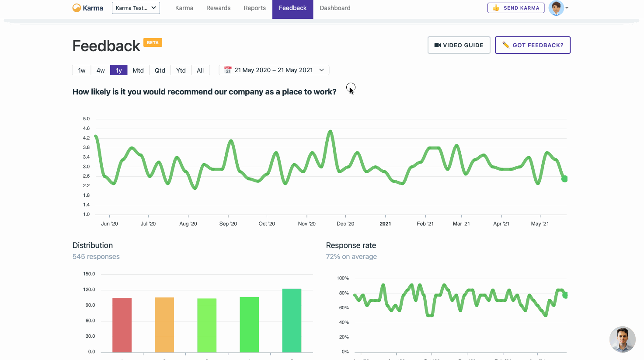Click the pencil icon in Got Feedback
The image size is (644, 360).
point(506,45)
